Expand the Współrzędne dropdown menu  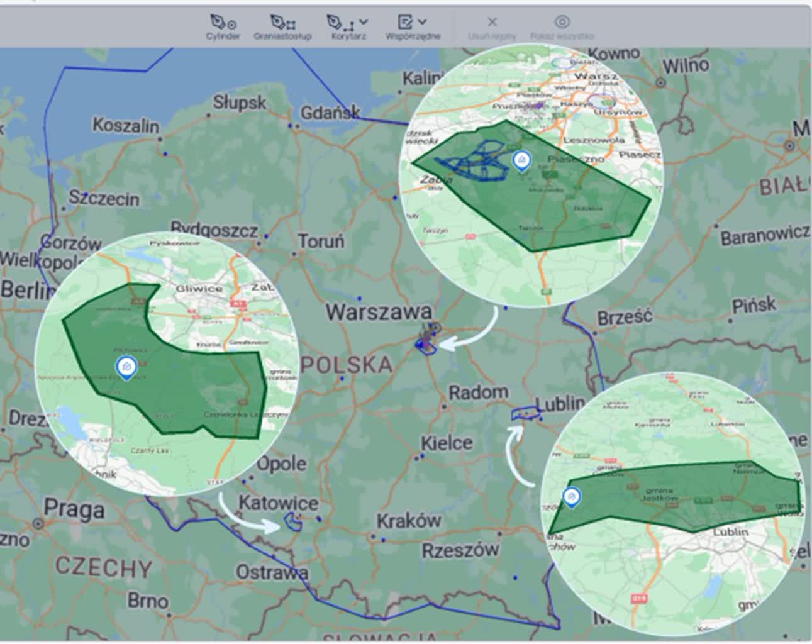[423, 20]
